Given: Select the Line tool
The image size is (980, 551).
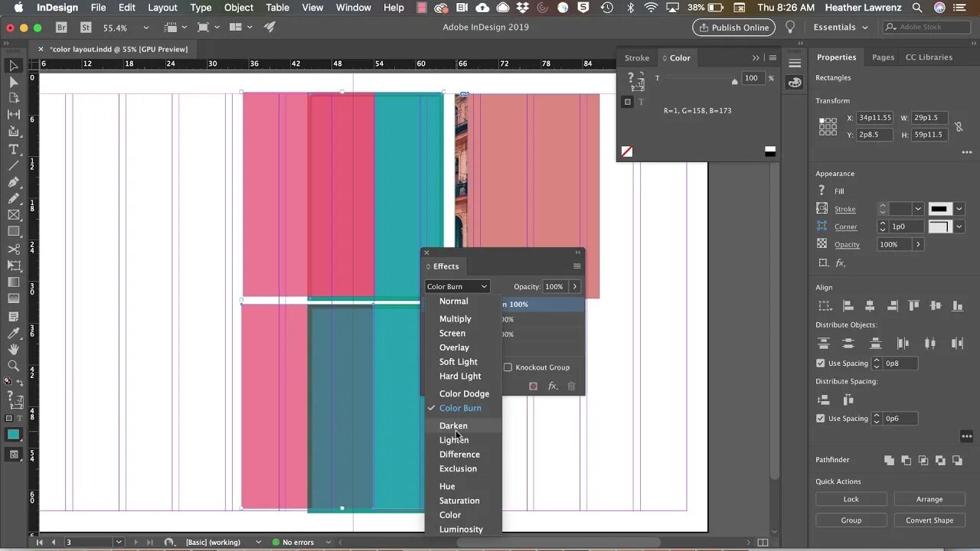Looking at the screenshot, I should coord(13,165).
